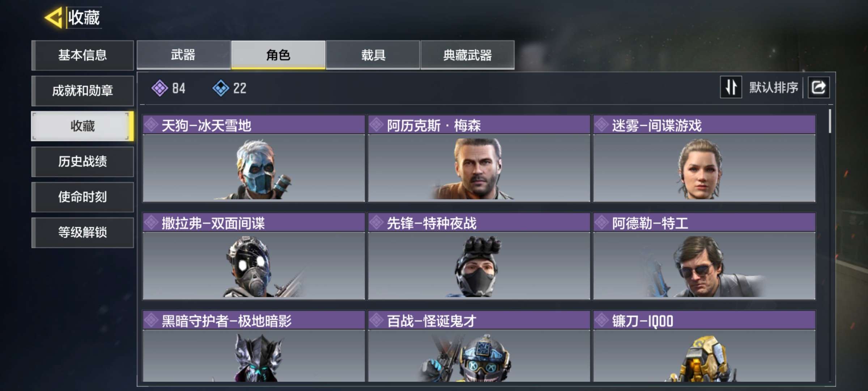Open the 成就和勋章 section
This screenshot has width=868, height=391.
(x=82, y=91)
